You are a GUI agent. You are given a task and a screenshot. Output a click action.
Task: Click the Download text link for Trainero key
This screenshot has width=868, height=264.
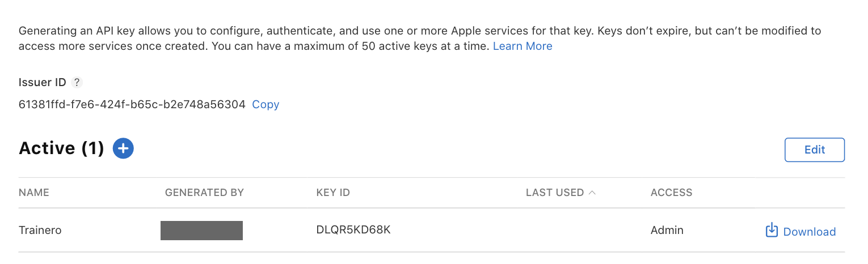coord(809,232)
